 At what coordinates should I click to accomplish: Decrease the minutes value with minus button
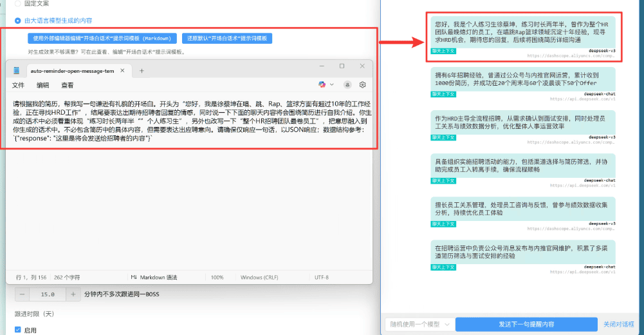pyautogui.click(x=22, y=294)
